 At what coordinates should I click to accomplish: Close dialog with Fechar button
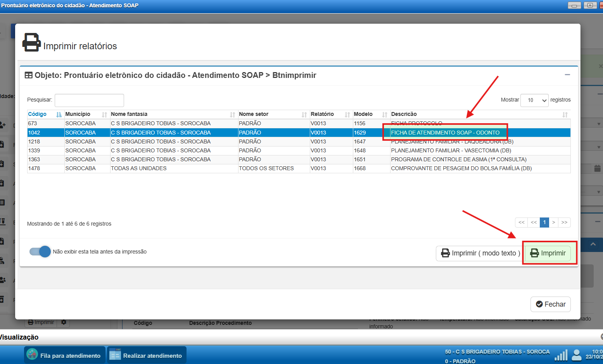click(550, 304)
